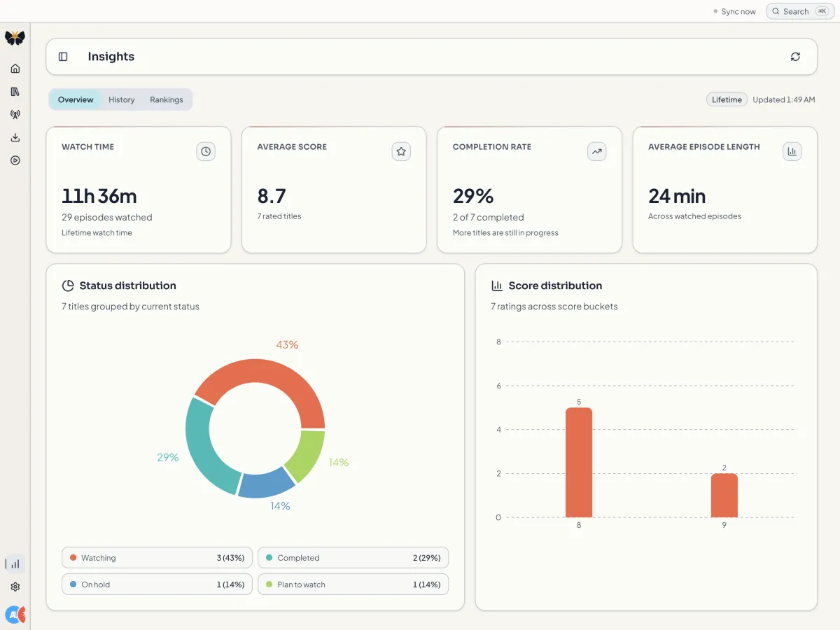Click the 11h 36m watch time value
840x630 pixels.
tap(99, 196)
